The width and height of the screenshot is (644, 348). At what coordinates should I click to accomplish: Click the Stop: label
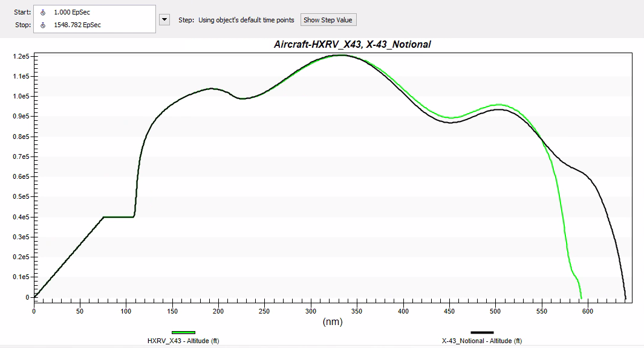22,25
